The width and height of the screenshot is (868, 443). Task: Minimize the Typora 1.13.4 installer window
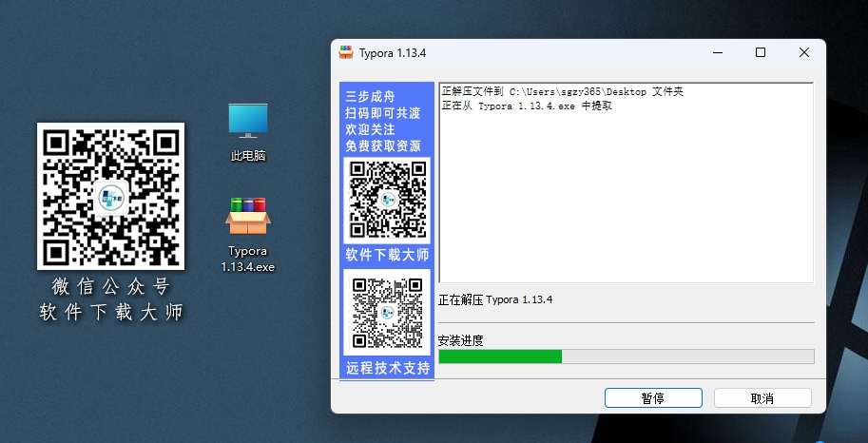tap(718, 52)
